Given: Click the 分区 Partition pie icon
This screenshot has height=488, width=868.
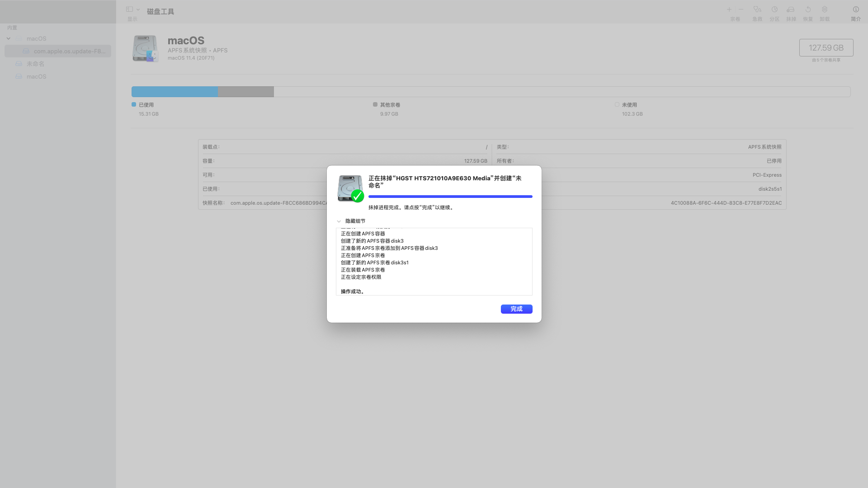Looking at the screenshot, I should click(x=774, y=9).
